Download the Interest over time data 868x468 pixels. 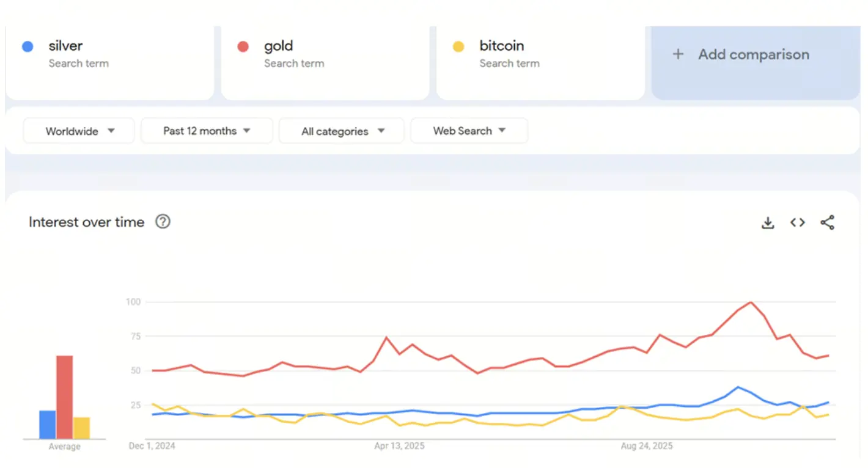click(x=768, y=222)
